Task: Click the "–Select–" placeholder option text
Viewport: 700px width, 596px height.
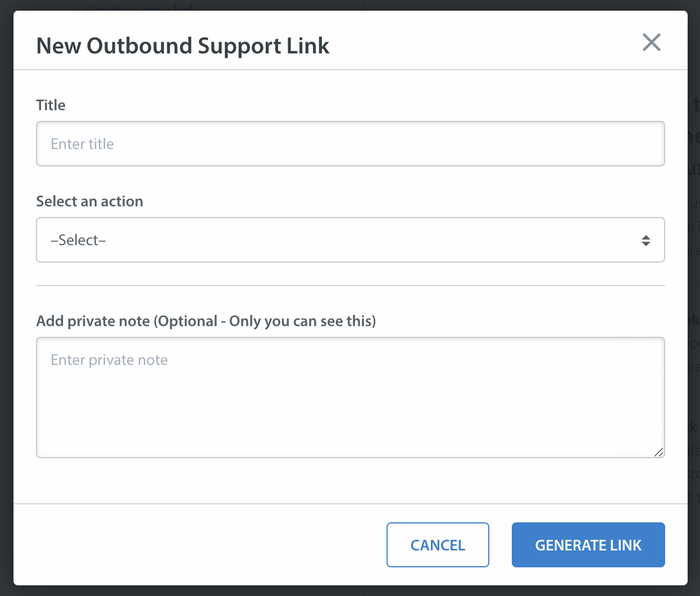Action: tap(78, 240)
